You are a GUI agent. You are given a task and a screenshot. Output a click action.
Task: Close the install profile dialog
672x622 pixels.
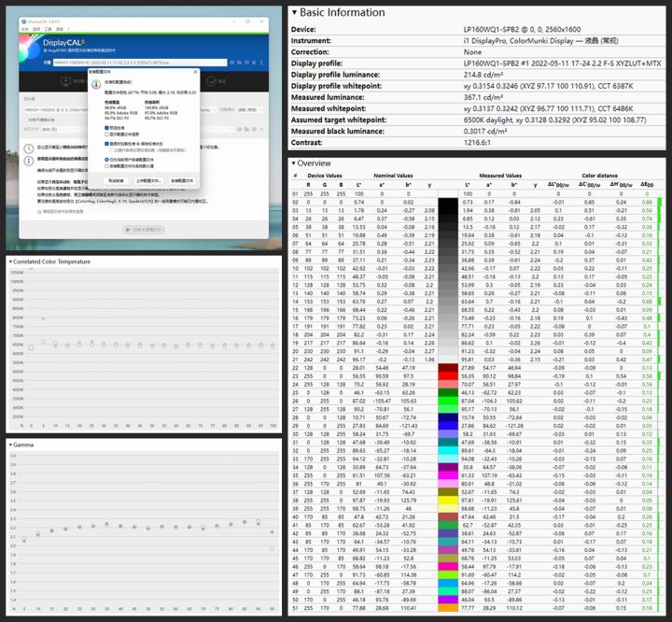click(195, 72)
